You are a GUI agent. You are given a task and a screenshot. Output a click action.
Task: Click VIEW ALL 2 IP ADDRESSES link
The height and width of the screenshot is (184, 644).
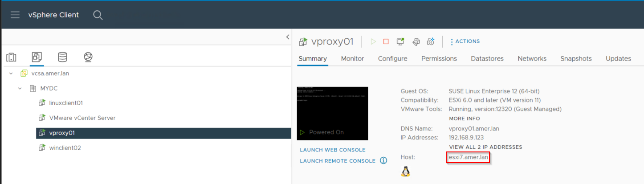pyautogui.click(x=485, y=147)
